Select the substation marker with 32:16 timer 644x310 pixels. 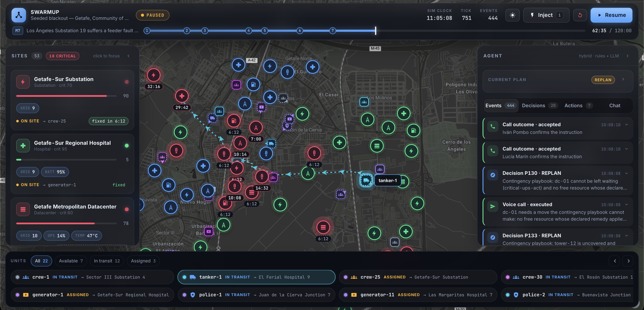pyautogui.click(x=153, y=75)
